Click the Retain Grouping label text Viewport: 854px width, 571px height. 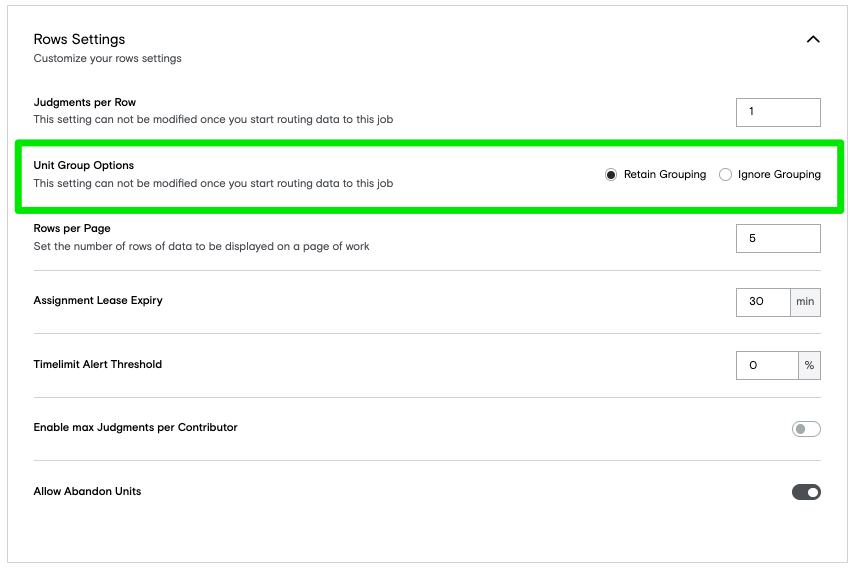[x=665, y=174]
